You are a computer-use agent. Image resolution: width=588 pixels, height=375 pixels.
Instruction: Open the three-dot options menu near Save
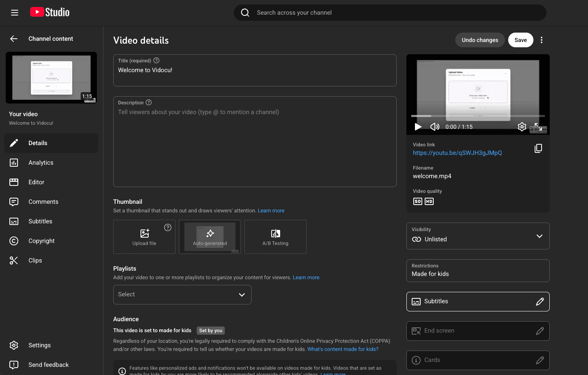[x=541, y=40]
